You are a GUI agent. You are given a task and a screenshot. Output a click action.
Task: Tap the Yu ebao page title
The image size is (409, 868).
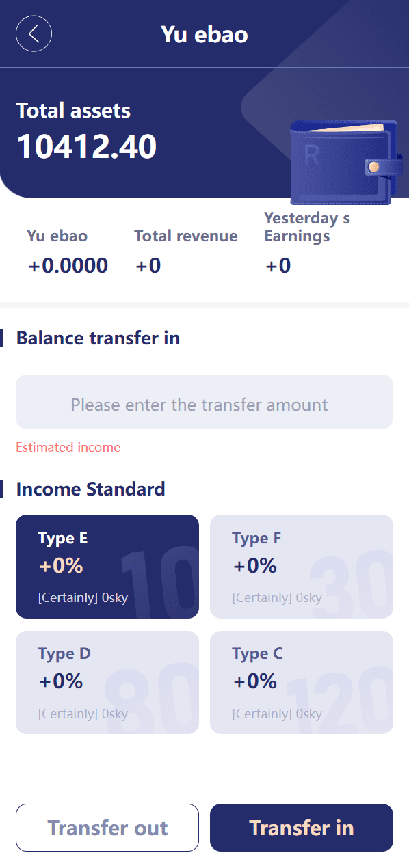click(x=204, y=34)
